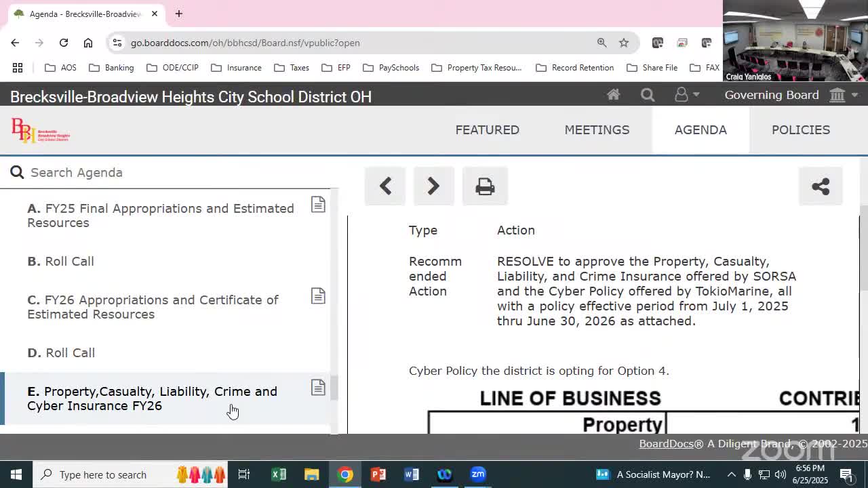Screen dimensions: 868x488
Task: Open the Governing Board dropdown
Action: (791, 95)
